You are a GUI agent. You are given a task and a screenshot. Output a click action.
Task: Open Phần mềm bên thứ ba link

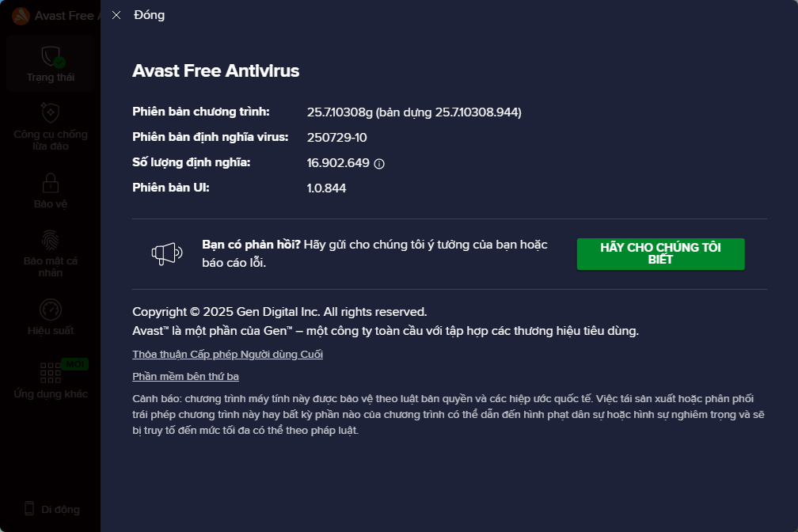pyautogui.click(x=186, y=377)
